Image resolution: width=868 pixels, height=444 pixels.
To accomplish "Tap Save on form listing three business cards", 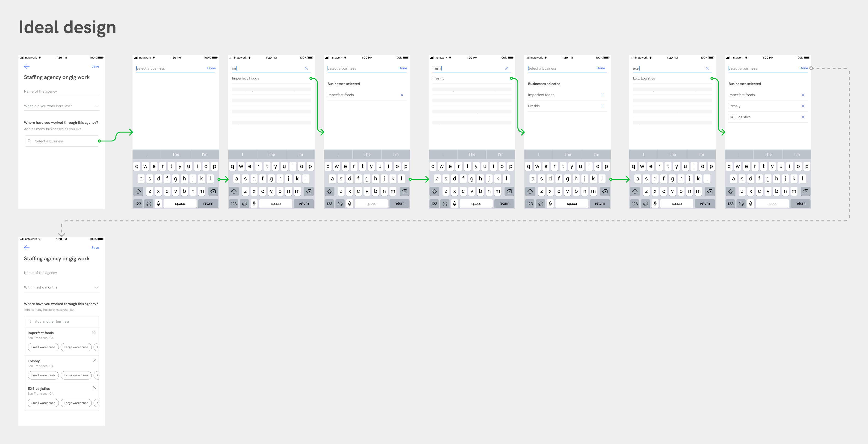I will click(95, 248).
